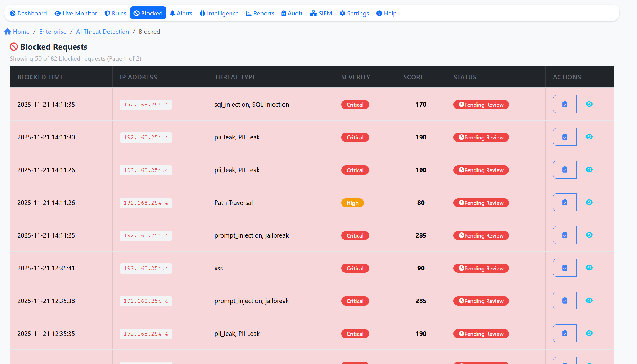The image size is (637, 364).
Task: Click the Home icon in the breadcrumb
Action: point(8,31)
